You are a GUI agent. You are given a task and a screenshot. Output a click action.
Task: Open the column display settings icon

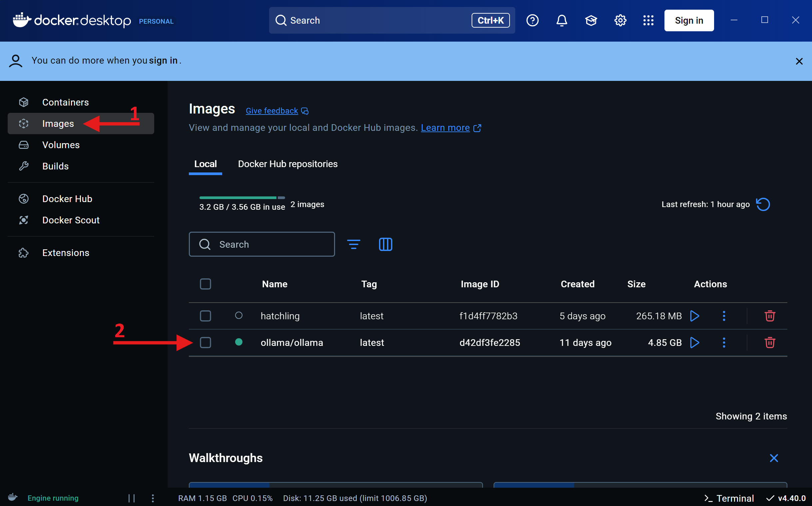[x=385, y=244]
